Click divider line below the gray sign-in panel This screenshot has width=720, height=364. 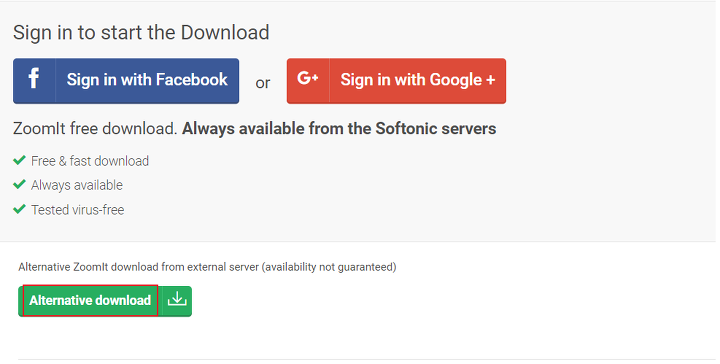[358, 241]
